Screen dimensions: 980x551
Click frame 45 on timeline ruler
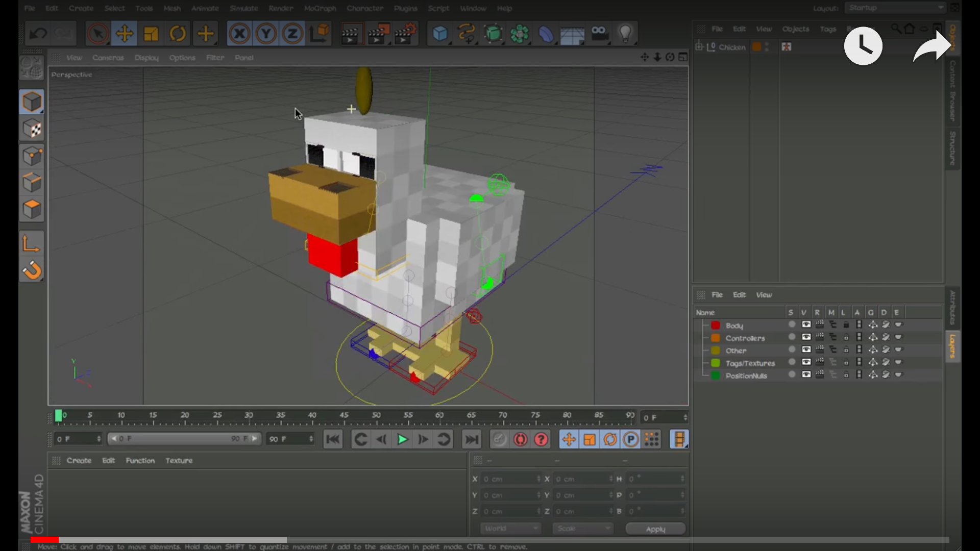click(344, 416)
